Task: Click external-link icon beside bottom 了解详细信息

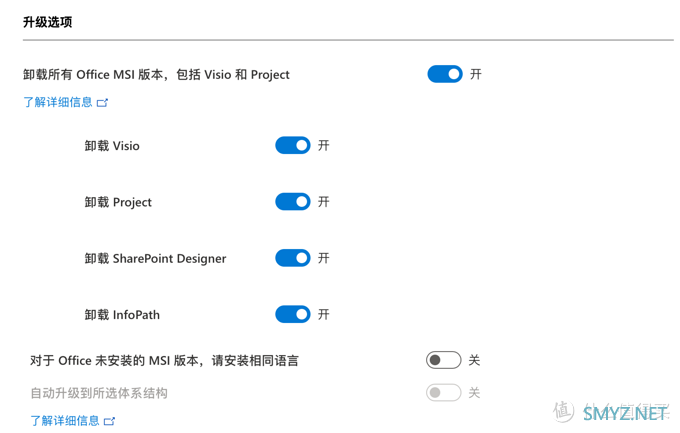Action: [110, 421]
